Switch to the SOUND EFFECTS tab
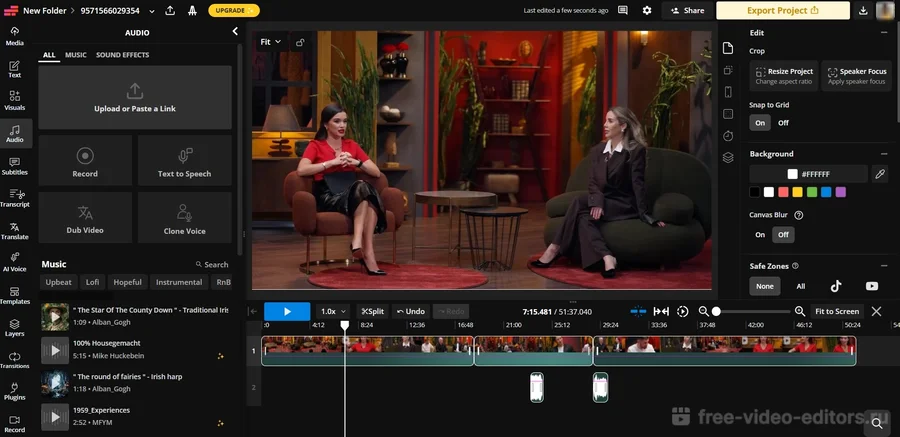900x437 pixels. click(122, 55)
